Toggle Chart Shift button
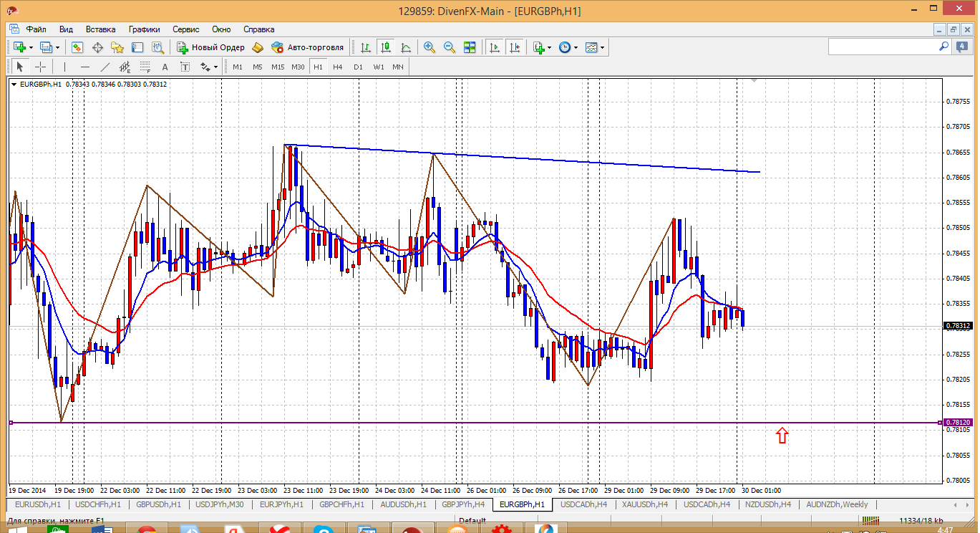 coord(515,47)
